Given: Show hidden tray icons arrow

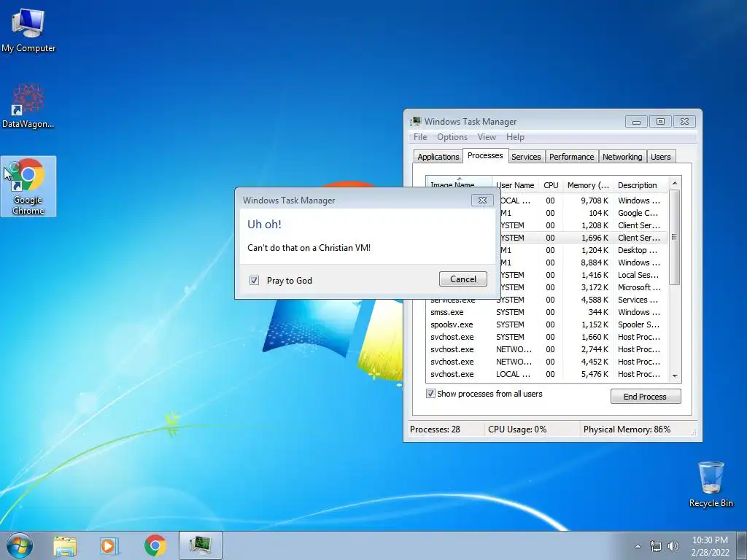Looking at the screenshot, I should click(x=638, y=546).
